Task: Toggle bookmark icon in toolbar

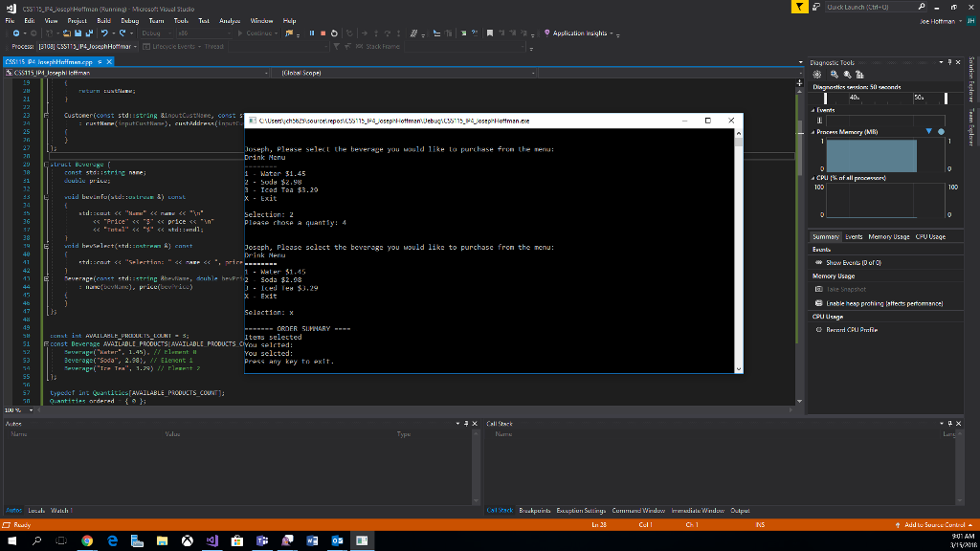Action: pos(490,33)
